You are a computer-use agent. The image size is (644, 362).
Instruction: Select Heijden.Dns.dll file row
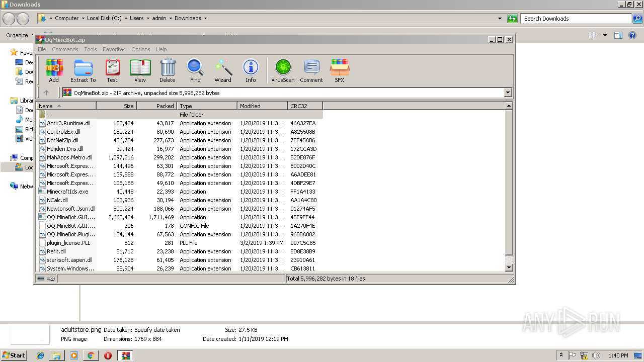(180, 149)
